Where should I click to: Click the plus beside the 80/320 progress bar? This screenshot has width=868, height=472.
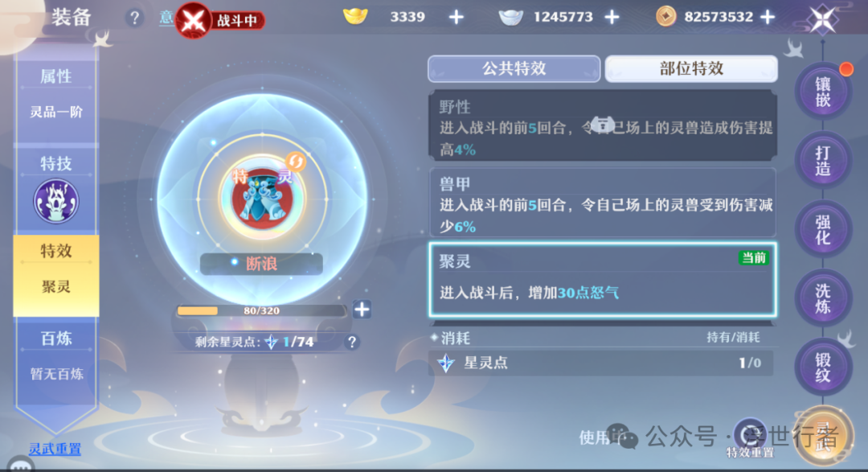point(362,310)
